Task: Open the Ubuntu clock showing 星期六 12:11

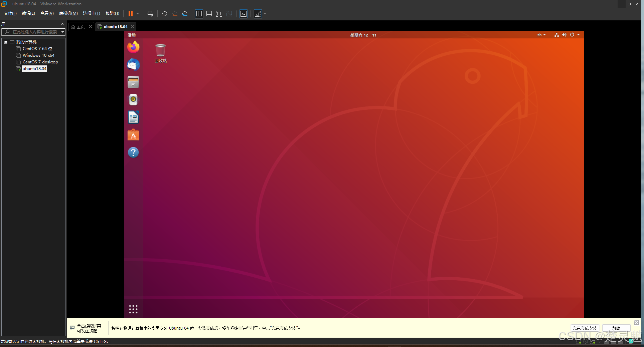Action: 363,35
